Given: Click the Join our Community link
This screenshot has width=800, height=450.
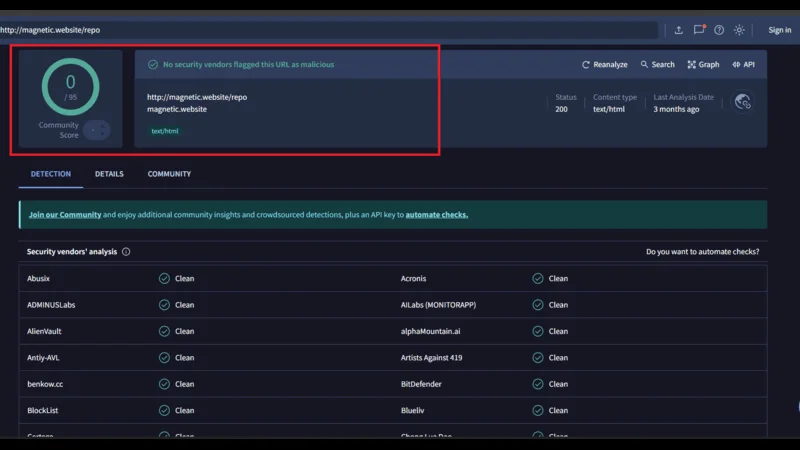Looking at the screenshot, I should pyautogui.click(x=65, y=215).
